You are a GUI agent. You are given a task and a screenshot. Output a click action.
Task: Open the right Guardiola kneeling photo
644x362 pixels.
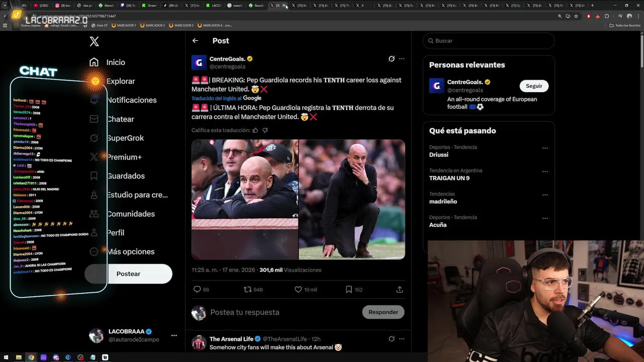[352, 200]
